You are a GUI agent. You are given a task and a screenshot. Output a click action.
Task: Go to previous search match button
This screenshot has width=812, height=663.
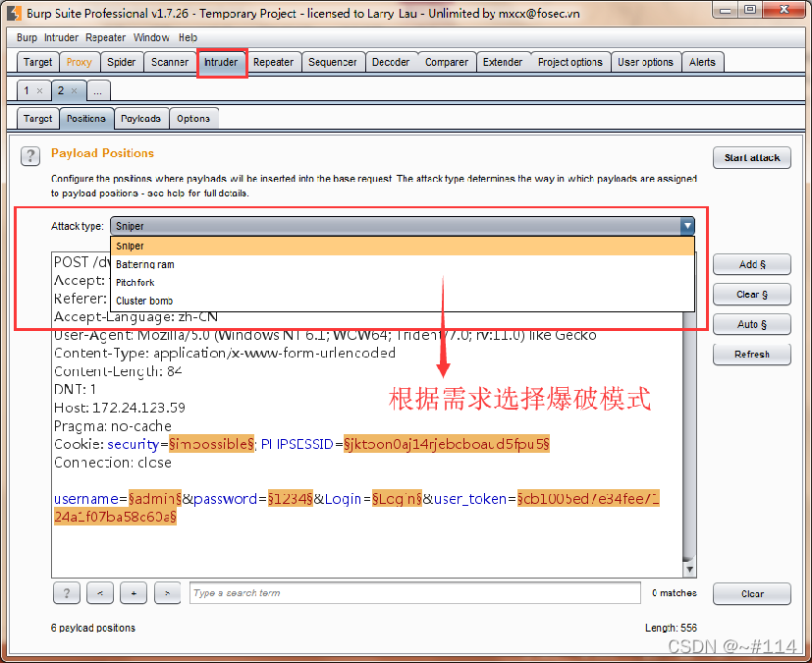pos(100,593)
